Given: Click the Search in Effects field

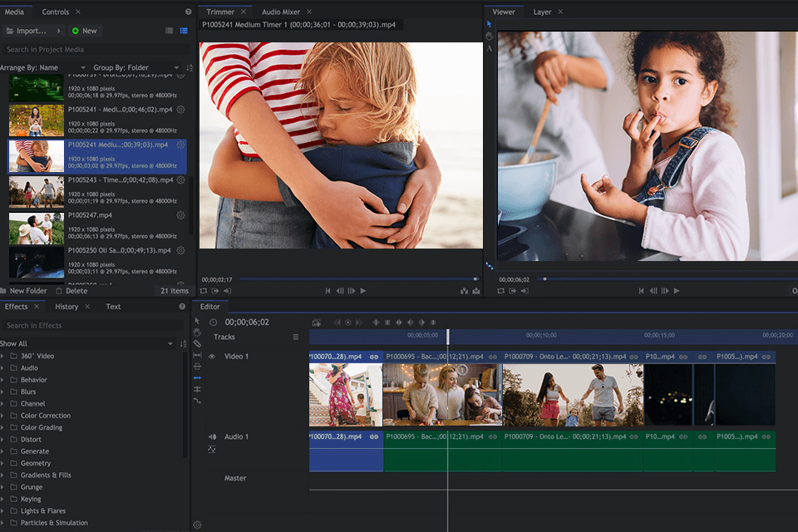Looking at the screenshot, I should click(x=91, y=326).
